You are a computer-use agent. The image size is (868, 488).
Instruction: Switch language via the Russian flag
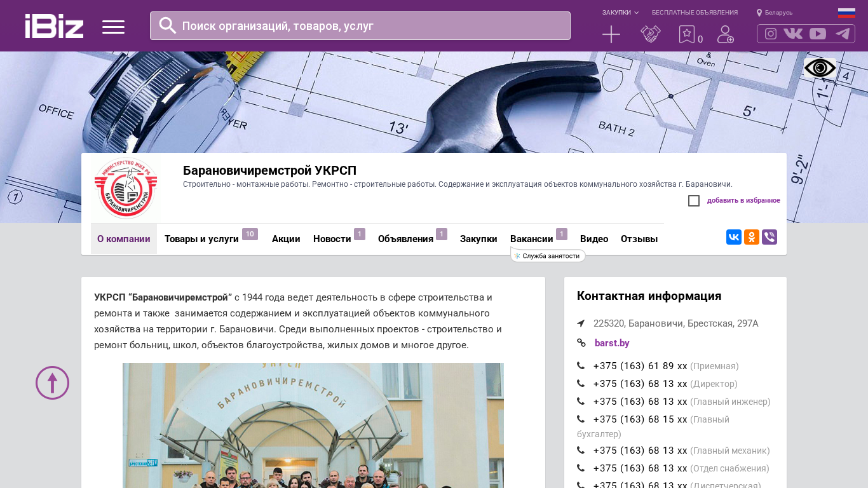[846, 13]
